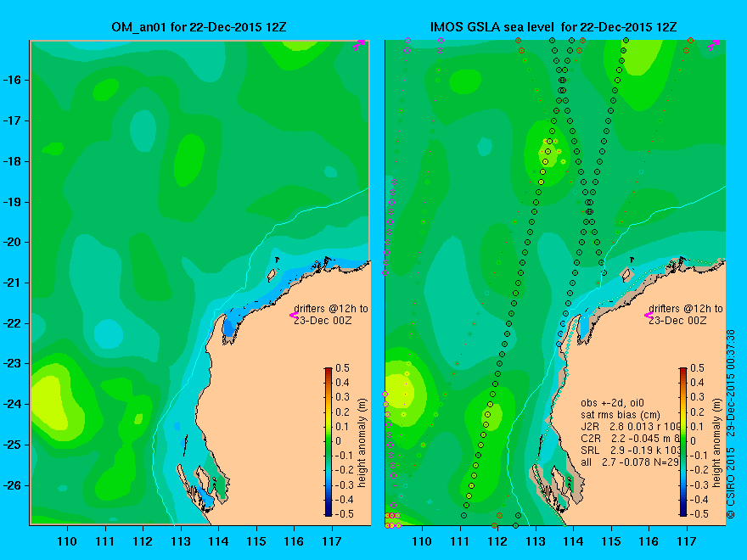The image size is (747, 560).
Task: Click the '0' tick label on the left color bar
Action: click(339, 441)
